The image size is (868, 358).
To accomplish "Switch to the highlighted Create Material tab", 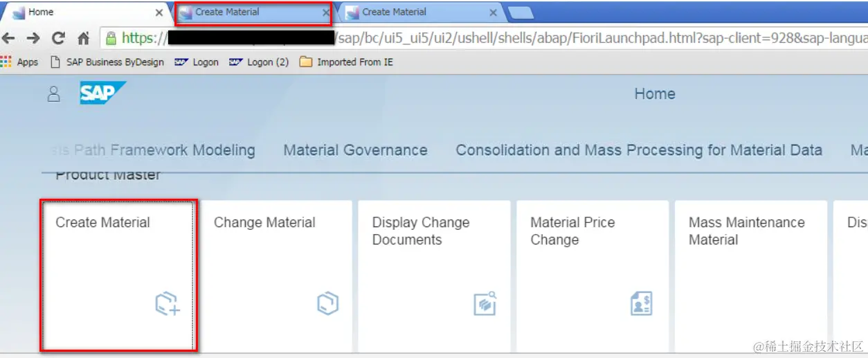I will (253, 12).
